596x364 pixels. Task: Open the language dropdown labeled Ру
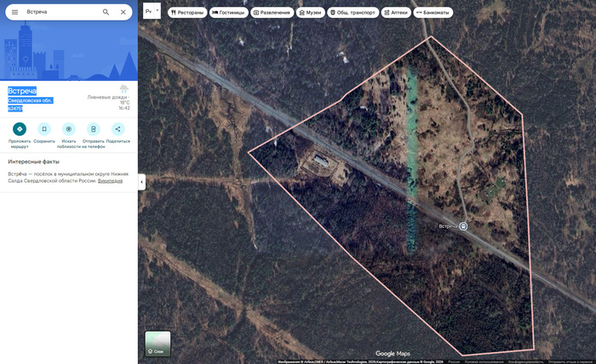click(152, 11)
